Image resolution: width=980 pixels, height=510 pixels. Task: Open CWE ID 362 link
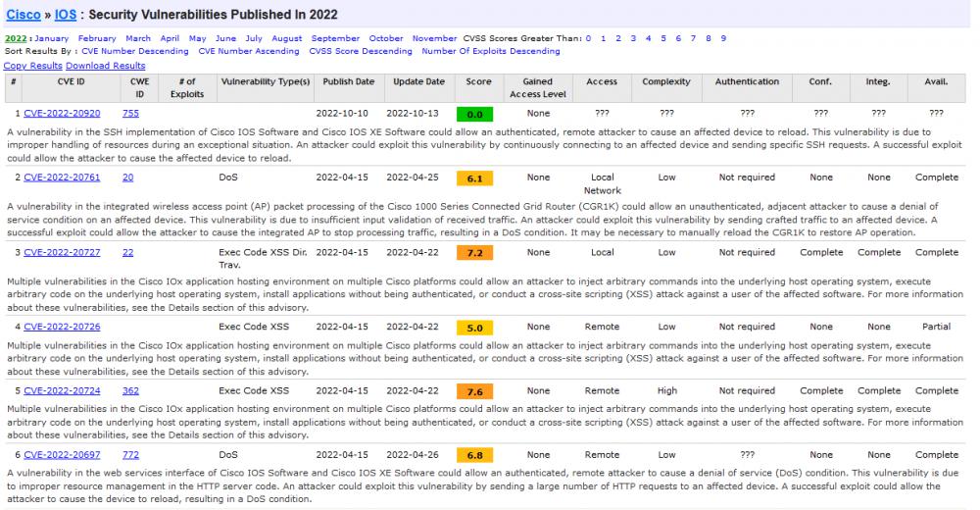(x=130, y=389)
